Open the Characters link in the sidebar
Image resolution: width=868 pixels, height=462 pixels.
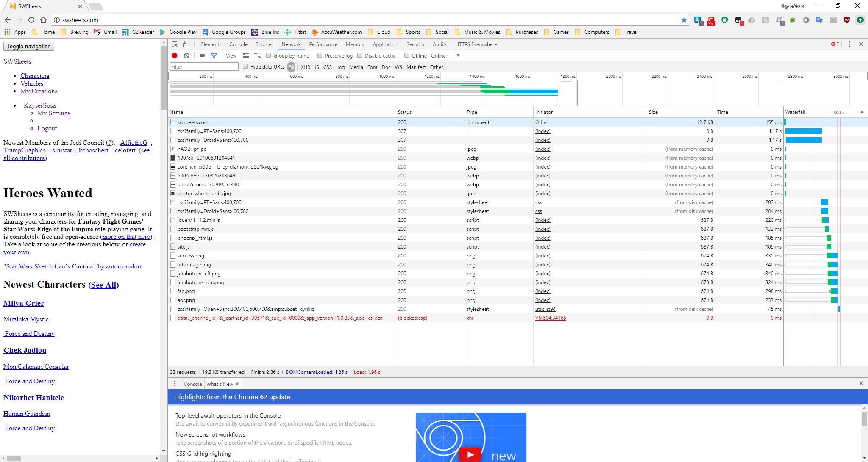35,75
